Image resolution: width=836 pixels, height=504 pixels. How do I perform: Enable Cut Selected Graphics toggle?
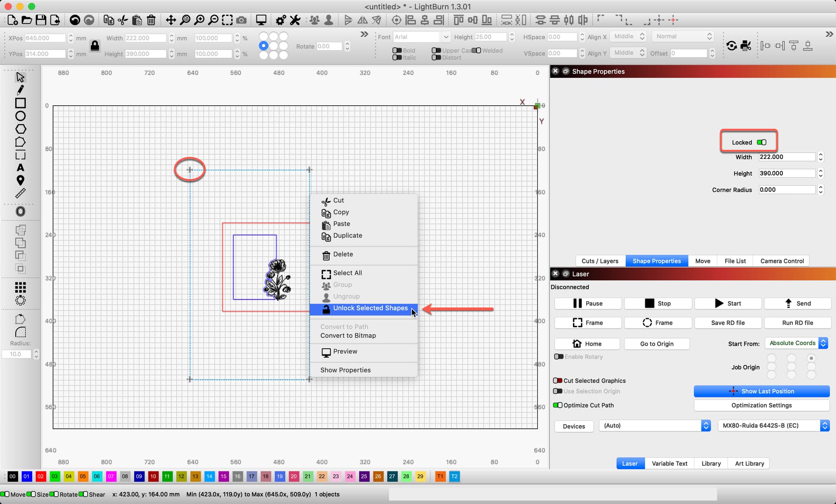pyautogui.click(x=558, y=380)
